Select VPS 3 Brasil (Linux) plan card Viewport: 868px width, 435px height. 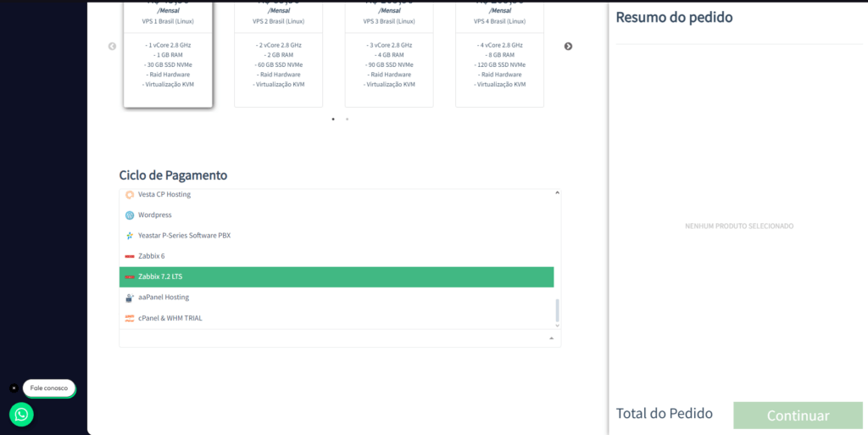tap(389, 54)
